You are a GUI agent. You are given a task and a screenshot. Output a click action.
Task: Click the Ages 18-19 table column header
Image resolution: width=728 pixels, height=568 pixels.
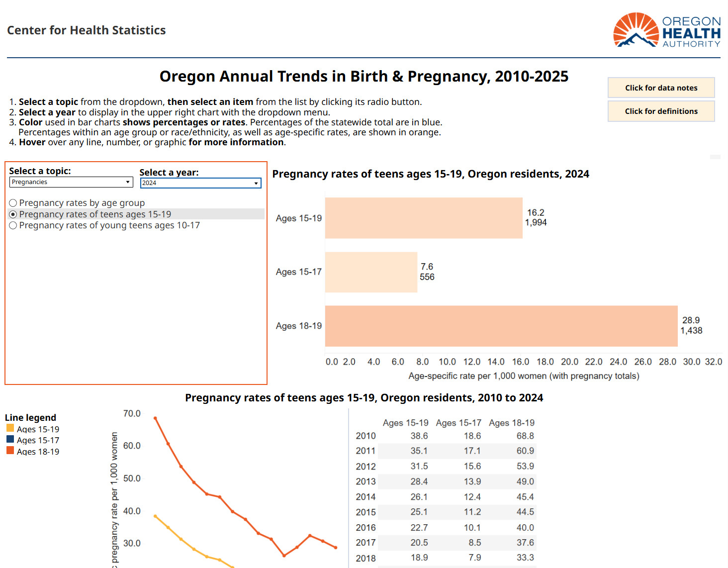pyautogui.click(x=512, y=423)
